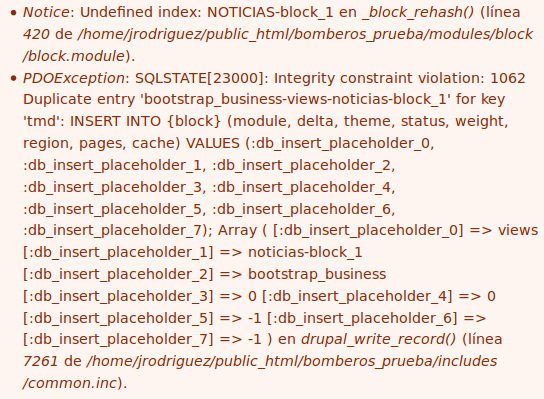544x399 pixels.
Task: Click the SQLSTATE[23000] error code
Action: (199, 78)
